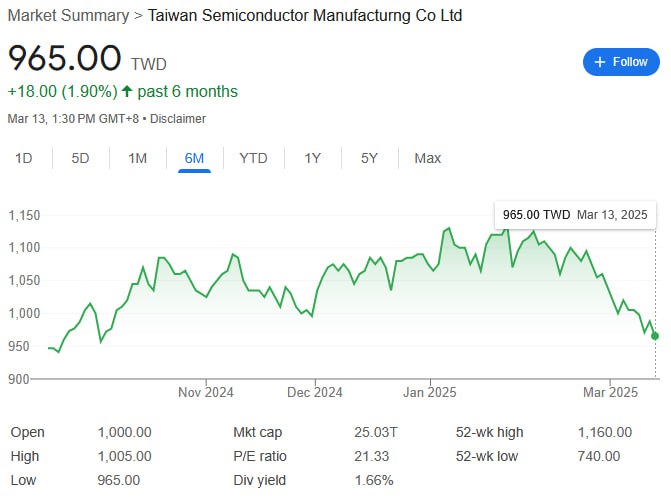Select the 5Y time range

[x=369, y=158]
